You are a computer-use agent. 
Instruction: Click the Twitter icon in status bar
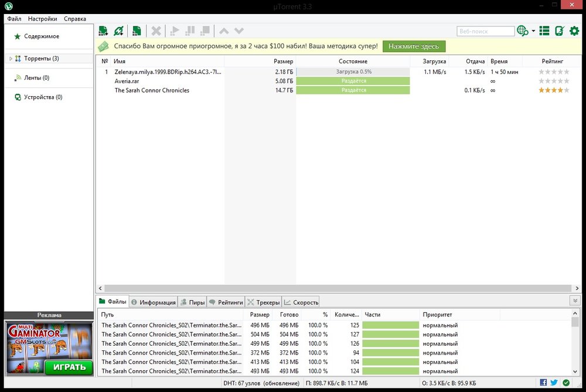click(554, 383)
